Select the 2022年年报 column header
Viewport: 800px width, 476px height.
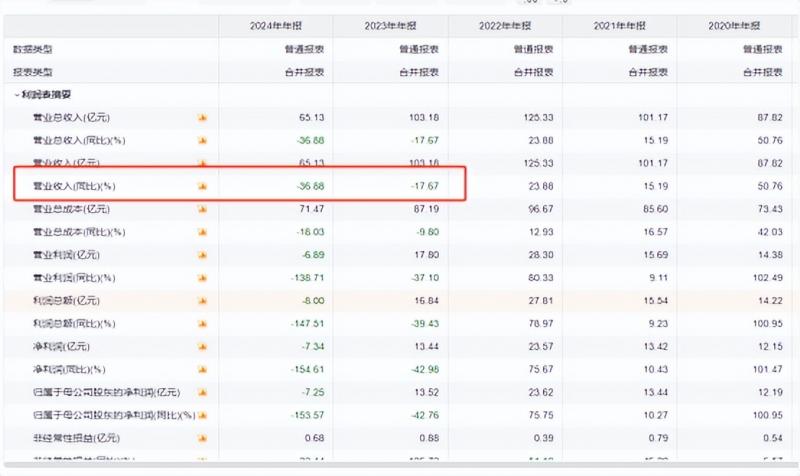click(505, 26)
